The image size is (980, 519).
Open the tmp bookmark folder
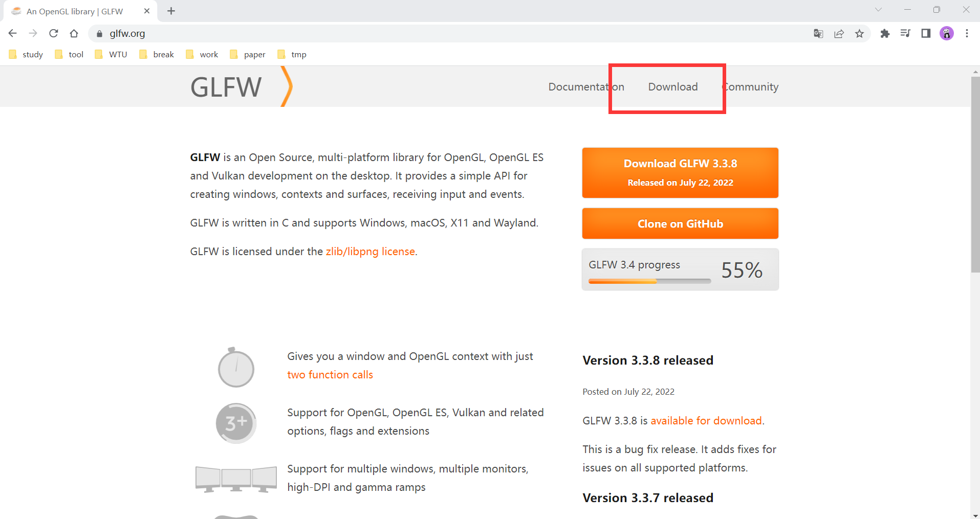click(x=292, y=55)
